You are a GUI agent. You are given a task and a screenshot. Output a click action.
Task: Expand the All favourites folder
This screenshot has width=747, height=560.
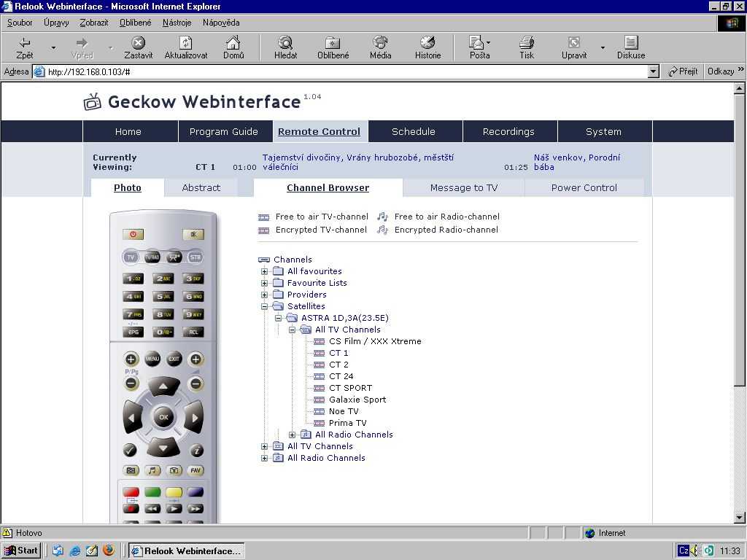click(x=264, y=271)
